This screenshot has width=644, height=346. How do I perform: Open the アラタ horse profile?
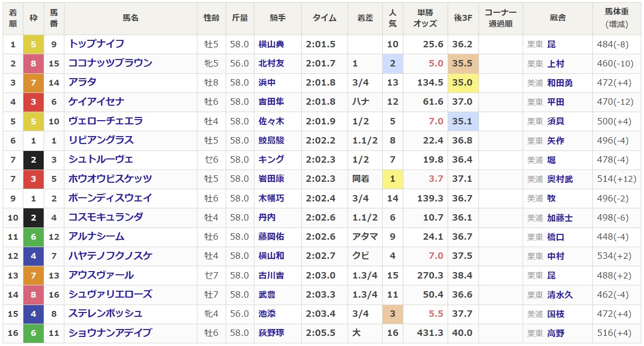(x=82, y=82)
